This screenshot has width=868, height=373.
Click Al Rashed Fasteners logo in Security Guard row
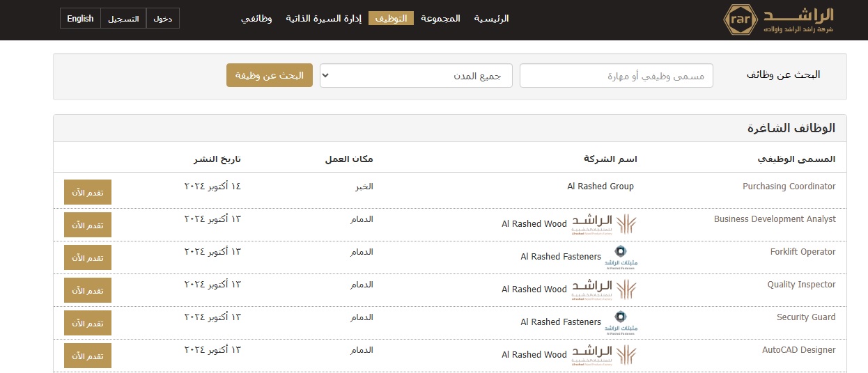pyautogui.click(x=621, y=322)
